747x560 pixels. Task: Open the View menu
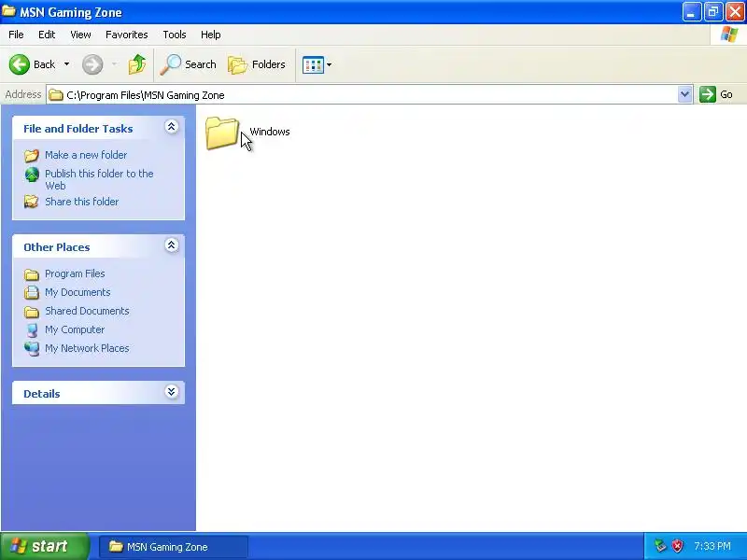pyautogui.click(x=80, y=35)
